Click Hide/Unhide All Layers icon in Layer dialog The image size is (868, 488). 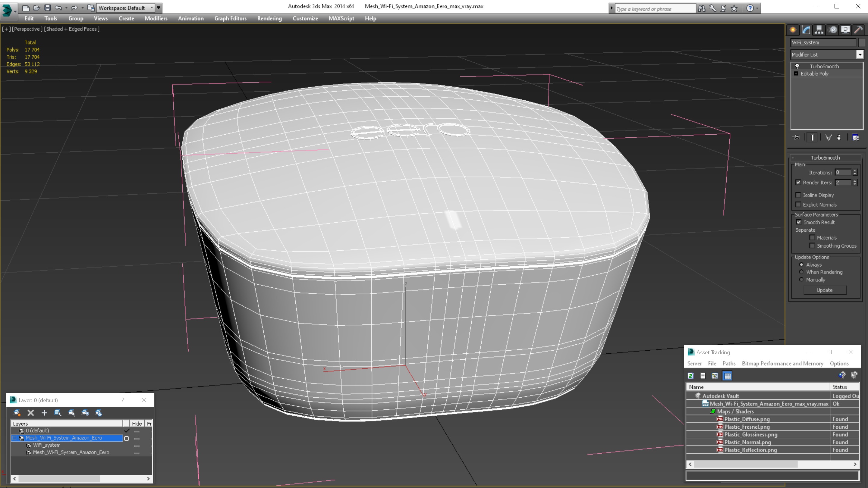85,413
